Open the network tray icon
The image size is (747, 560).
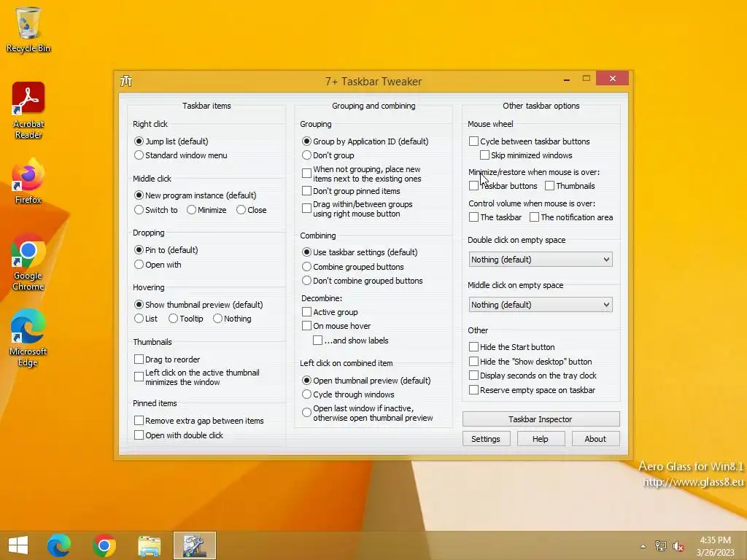pyautogui.click(x=660, y=546)
